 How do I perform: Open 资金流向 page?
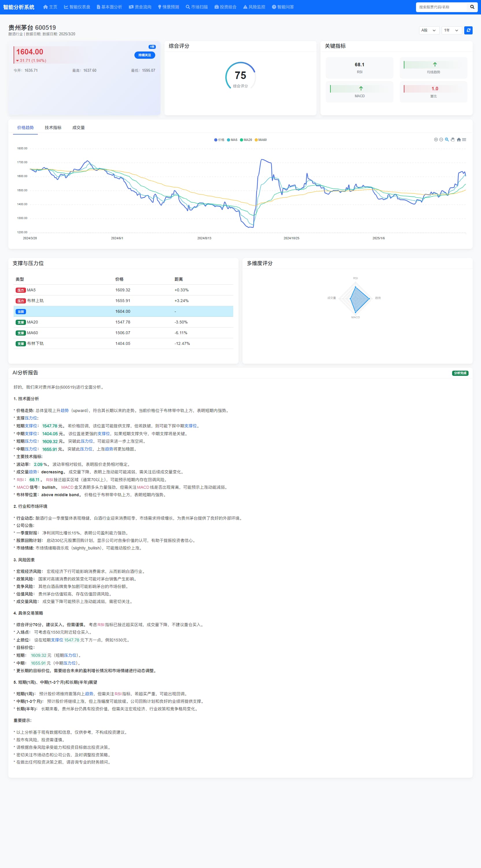click(x=140, y=7)
